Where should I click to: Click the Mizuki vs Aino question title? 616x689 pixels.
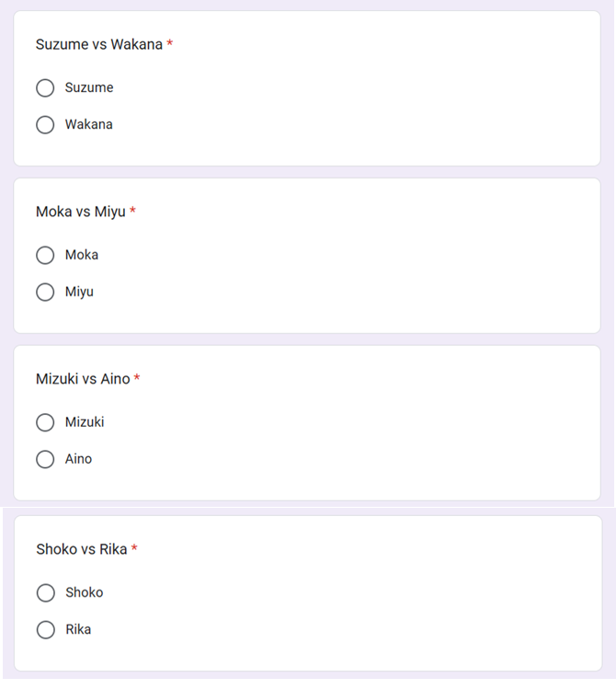pyautogui.click(x=83, y=379)
